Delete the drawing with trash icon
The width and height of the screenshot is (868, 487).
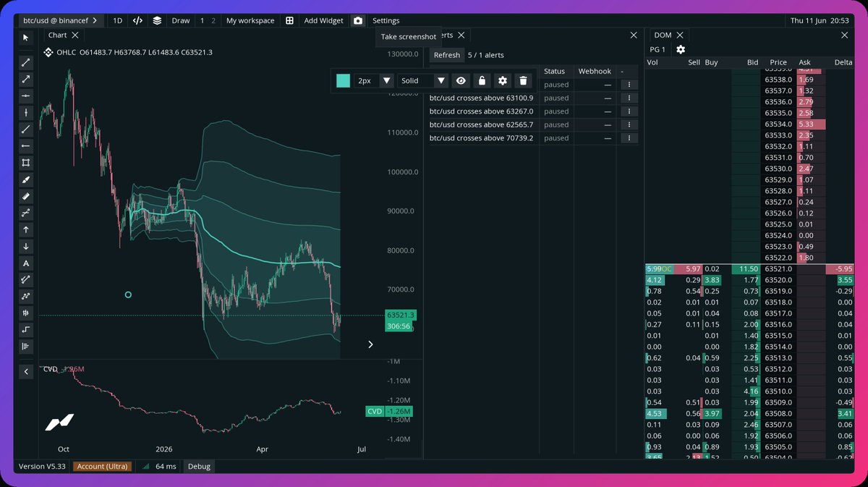(523, 80)
